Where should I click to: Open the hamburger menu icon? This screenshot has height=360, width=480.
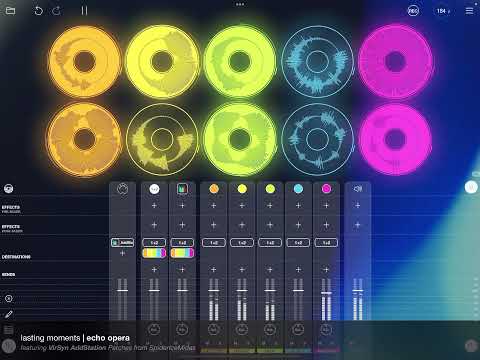(469, 11)
